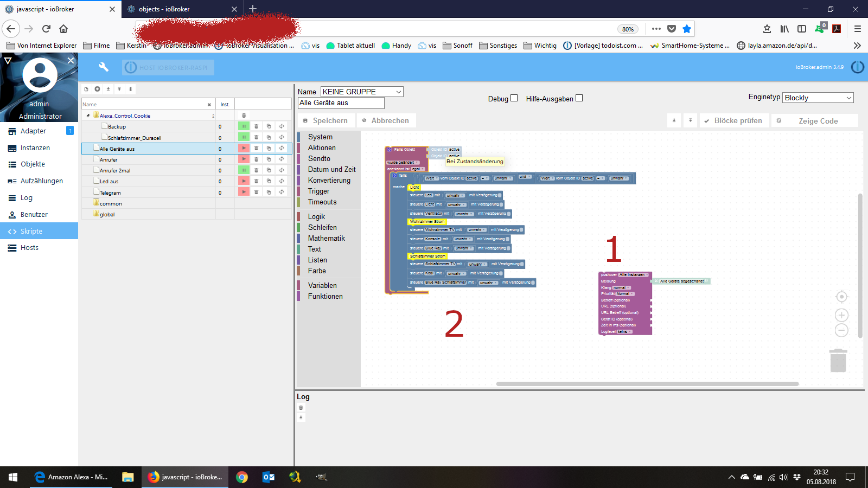868x488 pixels.
Task: Click the Abbrechen button
Action: click(386, 121)
